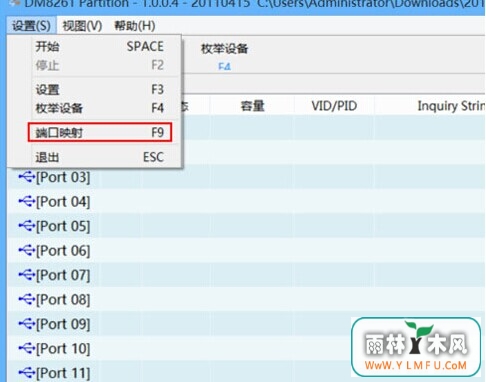Click USB icon of Port 11
This screenshot has width=486, height=382.
27,373
